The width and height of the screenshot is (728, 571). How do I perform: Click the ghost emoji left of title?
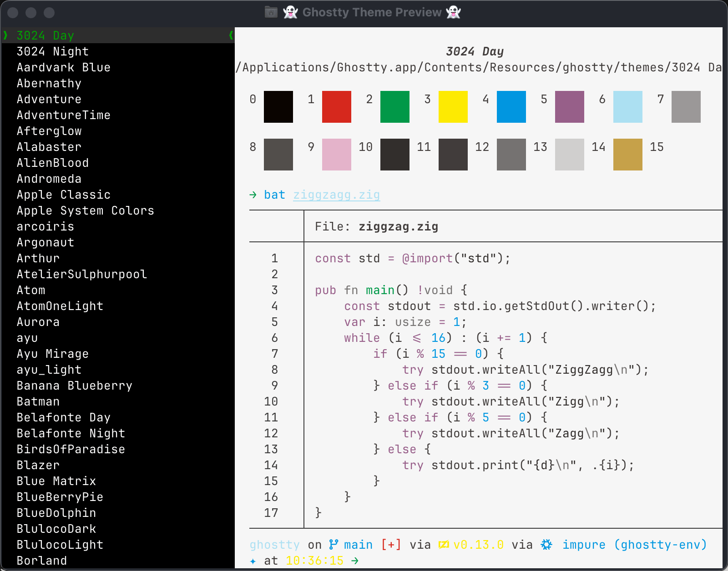pyautogui.click(x=290, y=12)
